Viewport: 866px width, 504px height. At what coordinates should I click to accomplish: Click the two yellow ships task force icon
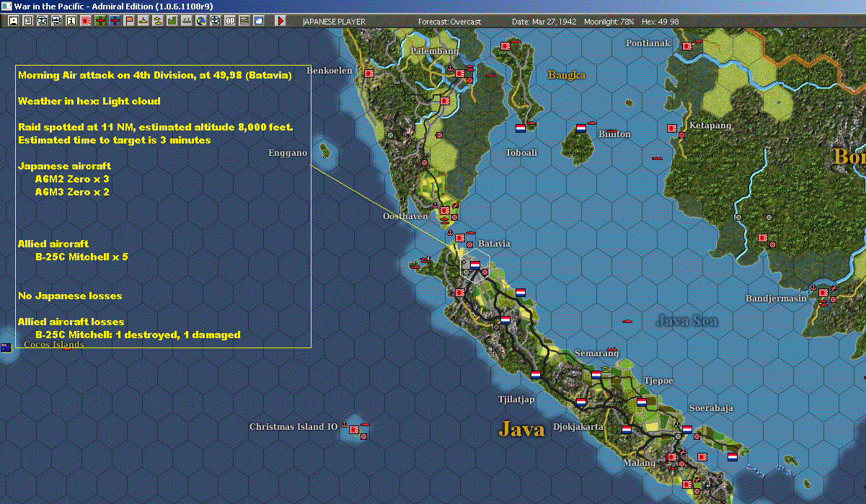coord(158,21)
